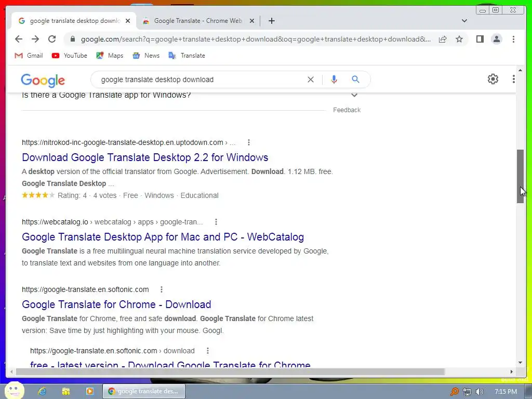This screenshot has height=399, width=532.
Task: Open the tab search dropdown chevron
Action: (x=464, y=21)
